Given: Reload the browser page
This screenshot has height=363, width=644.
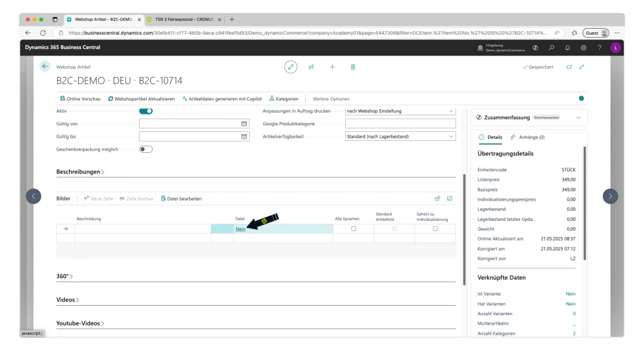Looking at the screenshot, I should click(x=43, y=33).
